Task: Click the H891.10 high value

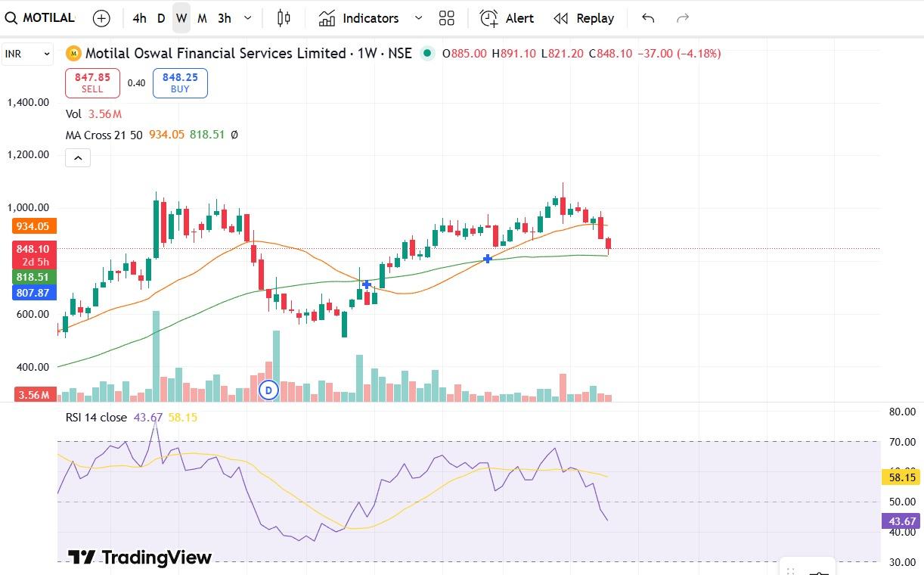Action: point(513,54)
